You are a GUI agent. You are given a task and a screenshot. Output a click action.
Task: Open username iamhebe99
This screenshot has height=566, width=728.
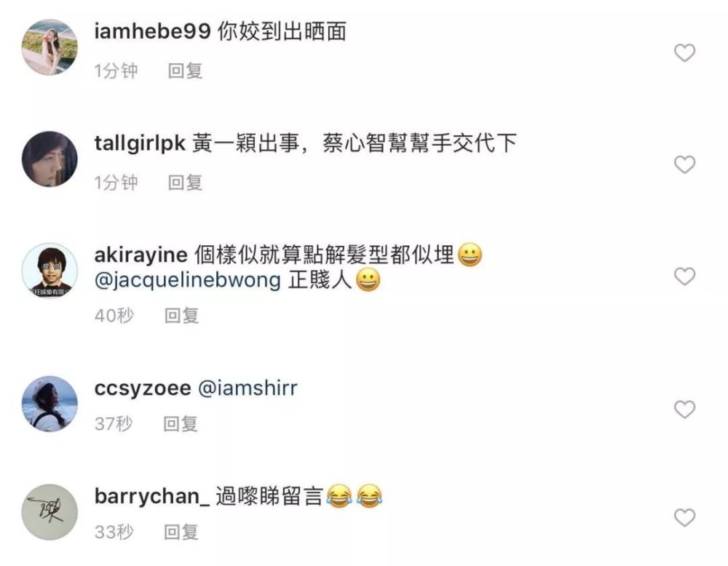click(x=152, y=31)
